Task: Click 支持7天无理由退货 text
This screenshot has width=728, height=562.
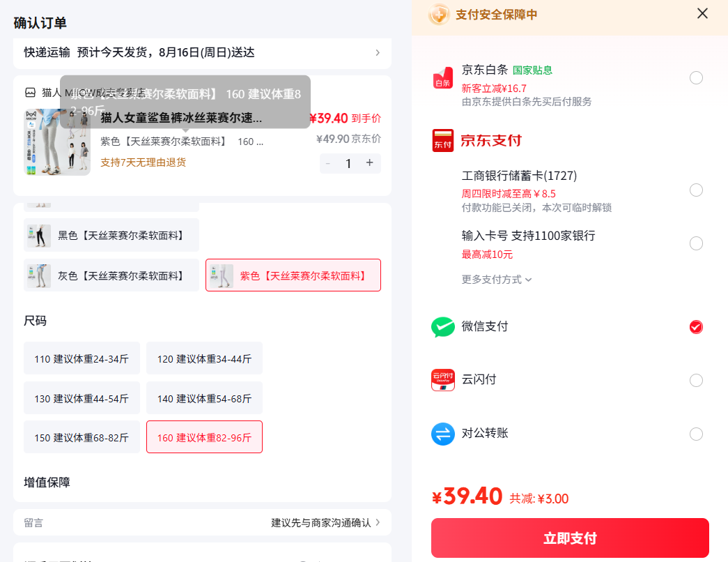Action: [143, 162]
